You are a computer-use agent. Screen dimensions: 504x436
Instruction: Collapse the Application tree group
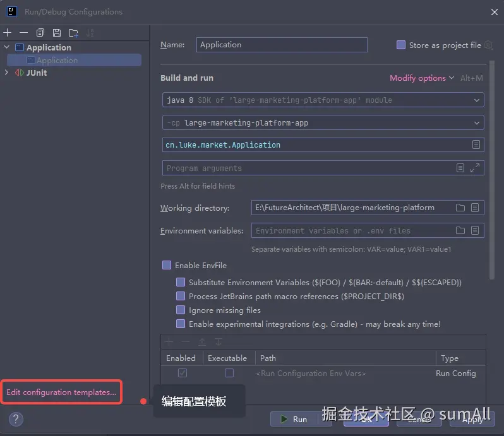point(6,47)
